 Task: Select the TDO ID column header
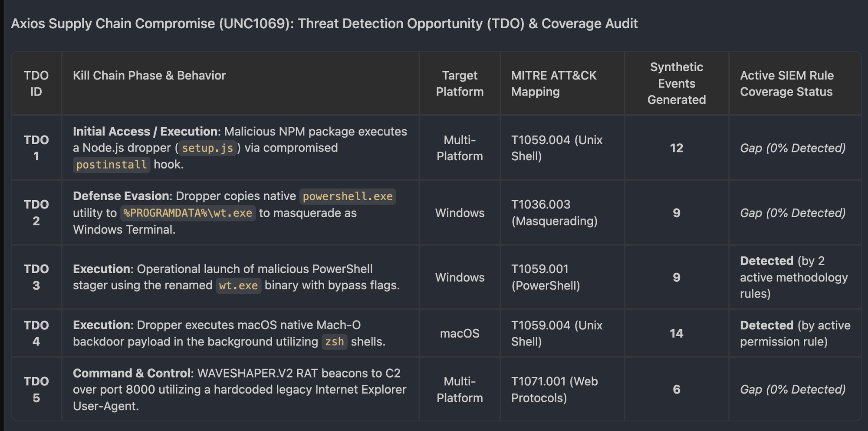(36, 83)
